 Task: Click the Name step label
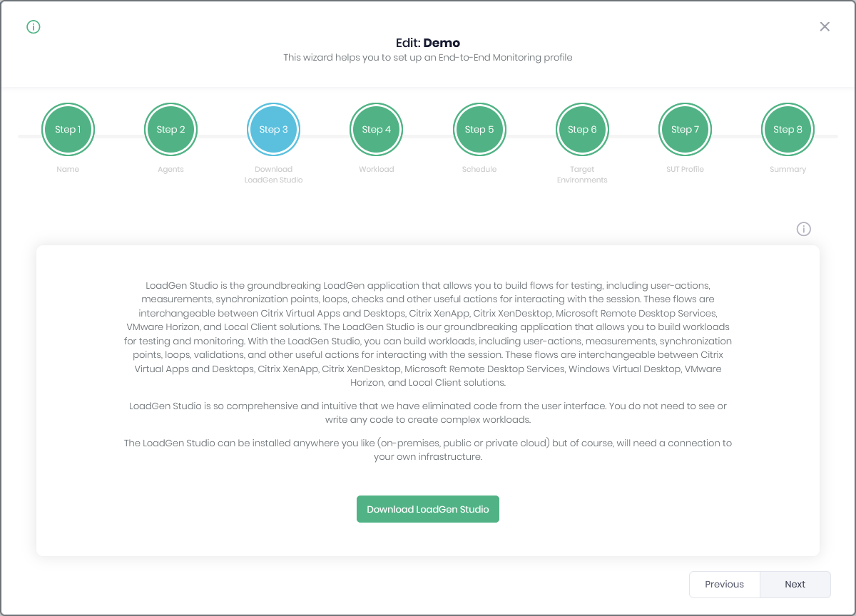click(68, 170)
